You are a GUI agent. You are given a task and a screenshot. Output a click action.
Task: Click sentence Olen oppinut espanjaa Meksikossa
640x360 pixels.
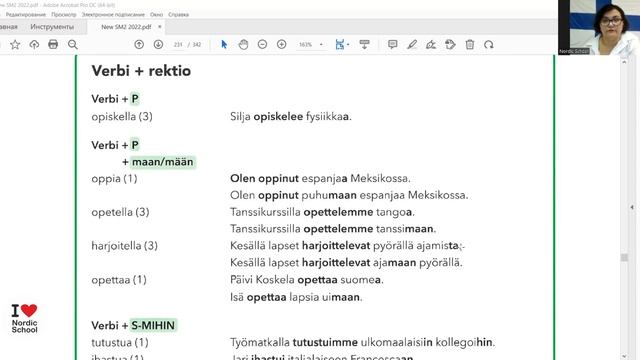pos(320,178)
